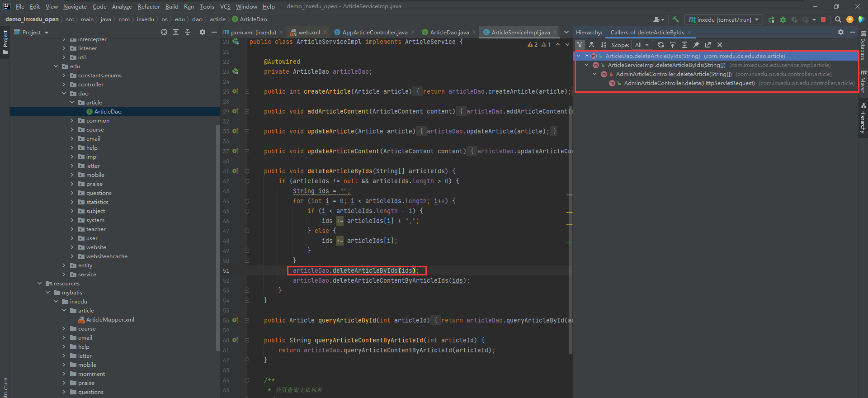Run with coverage icon in toolbar
This screenshot has height=398, width=868.
(x=794, y=19)
